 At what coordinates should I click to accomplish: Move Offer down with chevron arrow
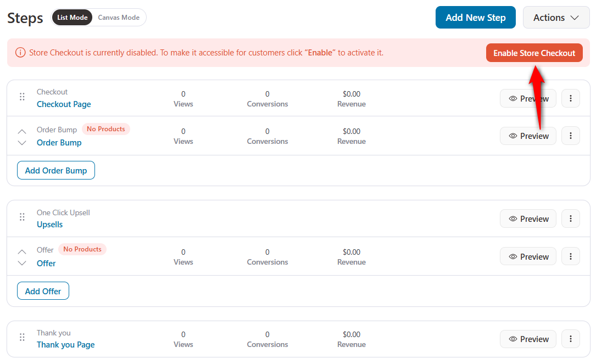pyautogui.click(x=22, y=263)
